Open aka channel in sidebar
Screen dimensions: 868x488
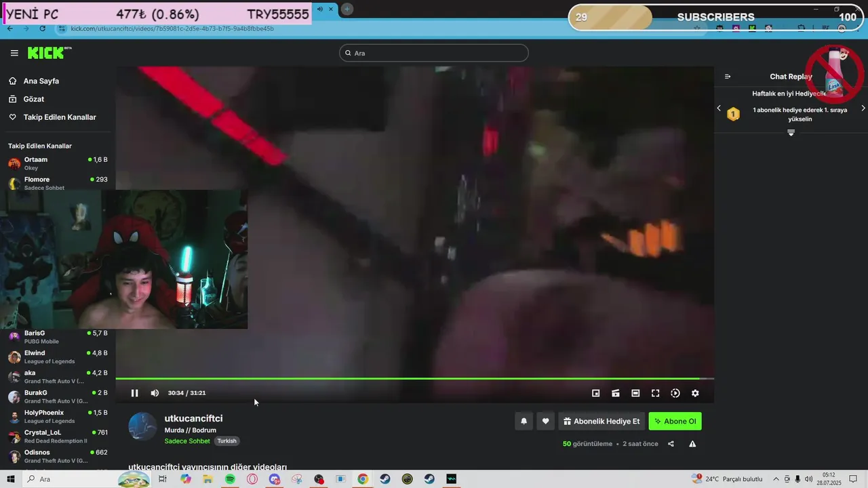coord(58,377)
